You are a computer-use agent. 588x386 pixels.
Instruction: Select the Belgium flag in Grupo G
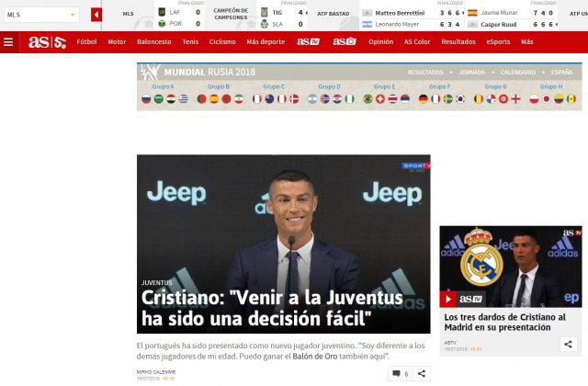point(479,99)
